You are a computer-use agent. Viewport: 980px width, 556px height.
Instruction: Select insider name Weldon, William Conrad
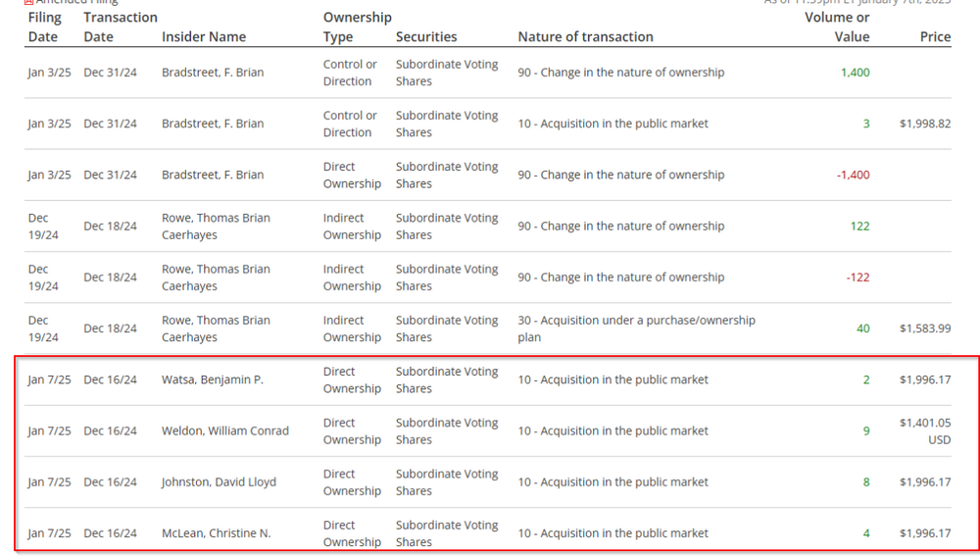[x=225, y=430]
